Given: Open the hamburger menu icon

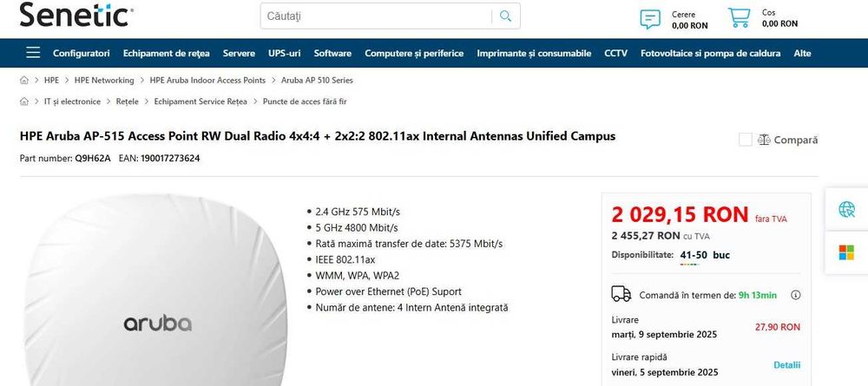Looking at the screenshot, I should 33,53.
